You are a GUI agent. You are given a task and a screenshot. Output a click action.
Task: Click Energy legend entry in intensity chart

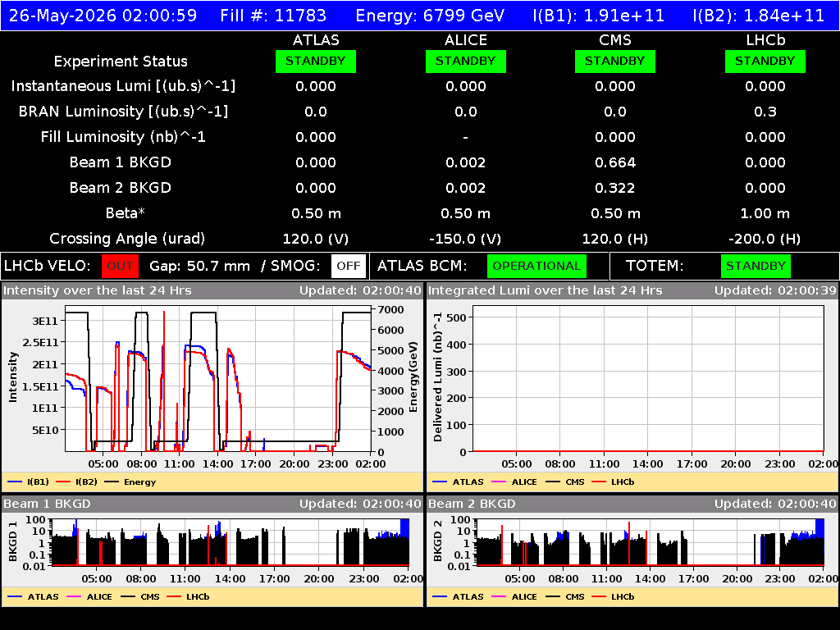130,482
